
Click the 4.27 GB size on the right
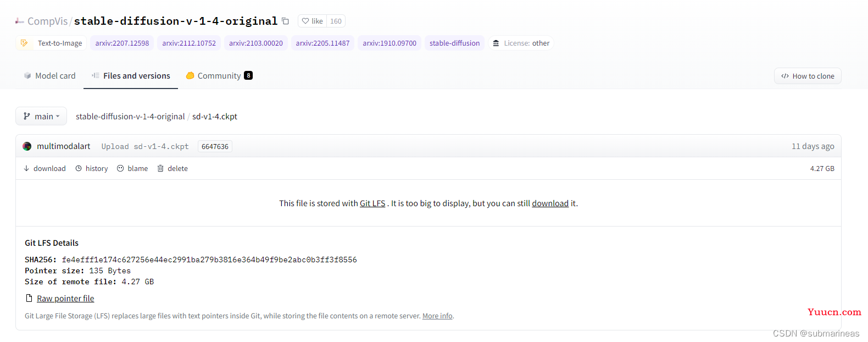[x=822, y=169]
